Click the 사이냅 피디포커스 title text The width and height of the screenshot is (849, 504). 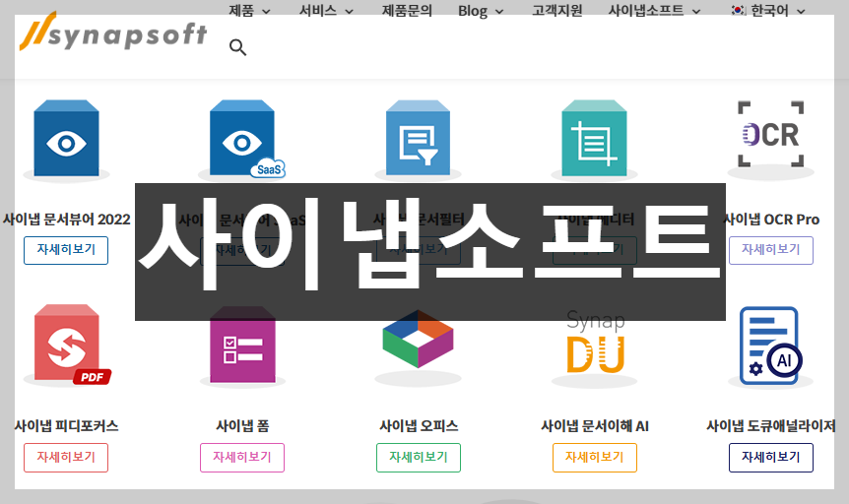pos(66,426)
